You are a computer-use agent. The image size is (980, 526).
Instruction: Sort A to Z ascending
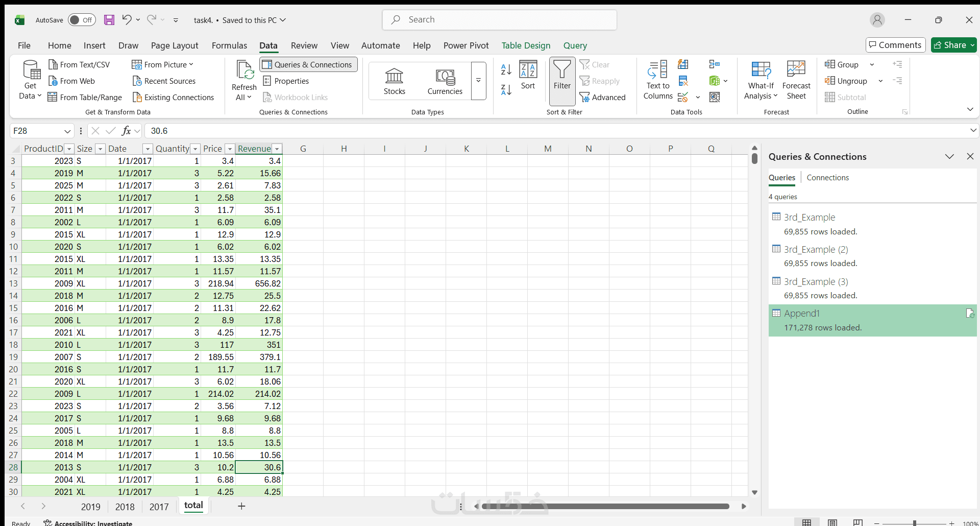[506, 69]
